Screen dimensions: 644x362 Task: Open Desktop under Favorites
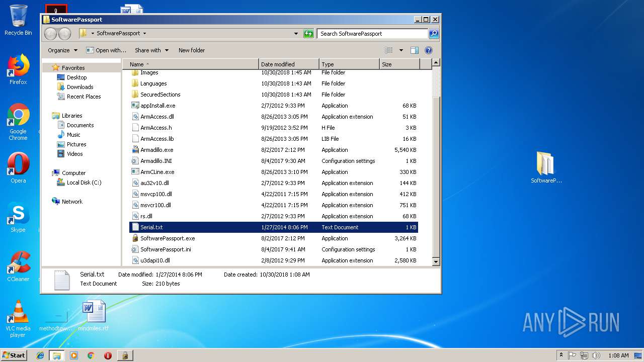point(76,77)
